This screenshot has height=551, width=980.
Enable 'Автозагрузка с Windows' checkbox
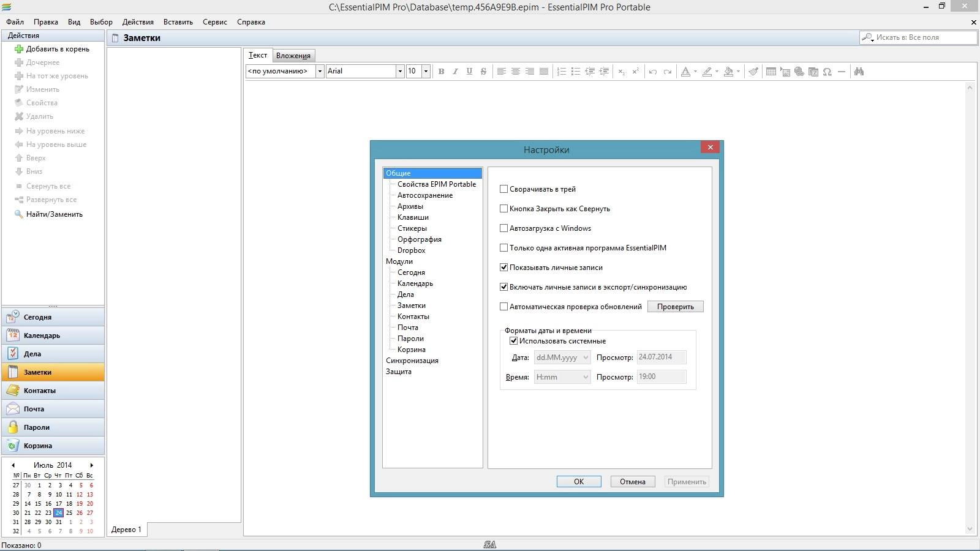(x=504, y=228)
